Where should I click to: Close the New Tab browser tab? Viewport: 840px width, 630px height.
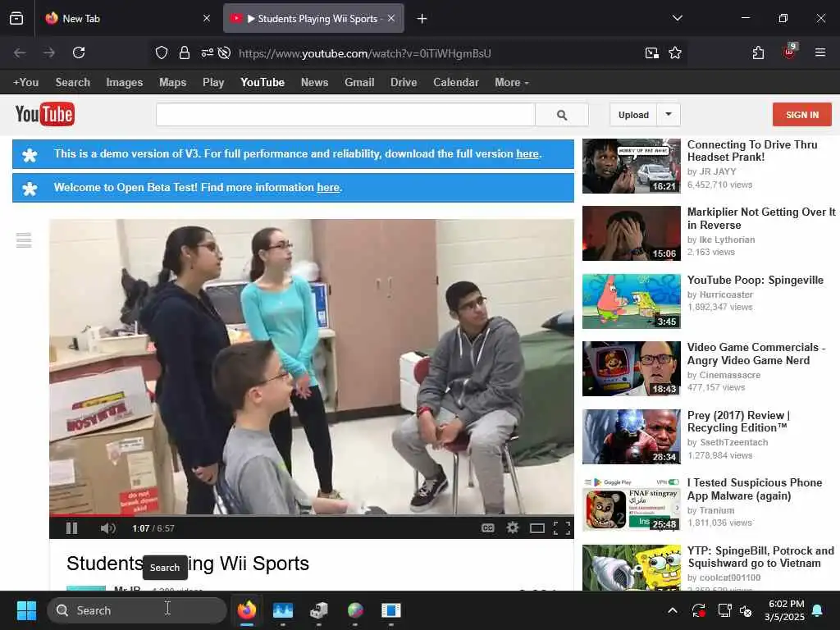pos(207,18)
